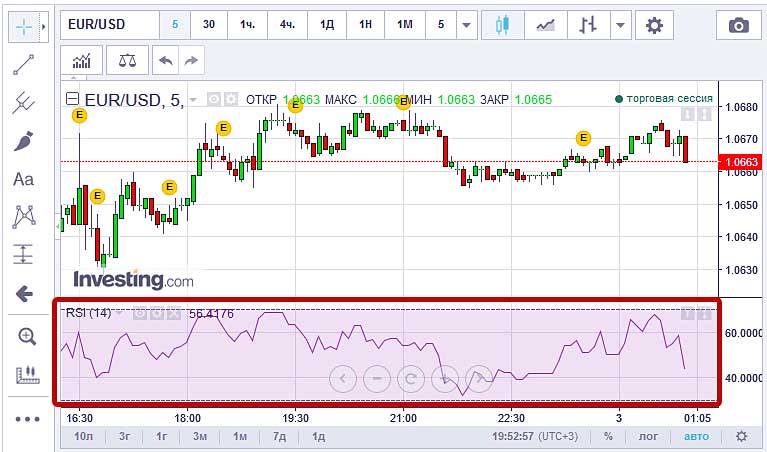The image size is (767, 452).
Task: Select the 3м date range
Action: [200, 436]
